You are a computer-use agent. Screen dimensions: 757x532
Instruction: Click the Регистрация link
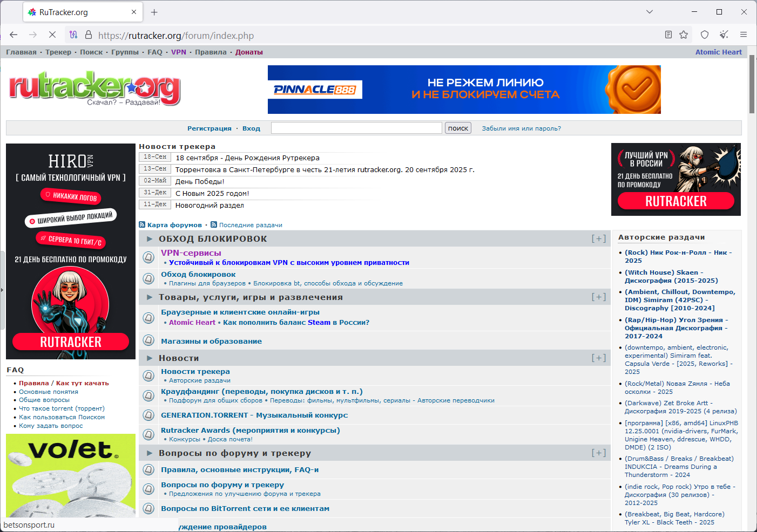[209, 128]
